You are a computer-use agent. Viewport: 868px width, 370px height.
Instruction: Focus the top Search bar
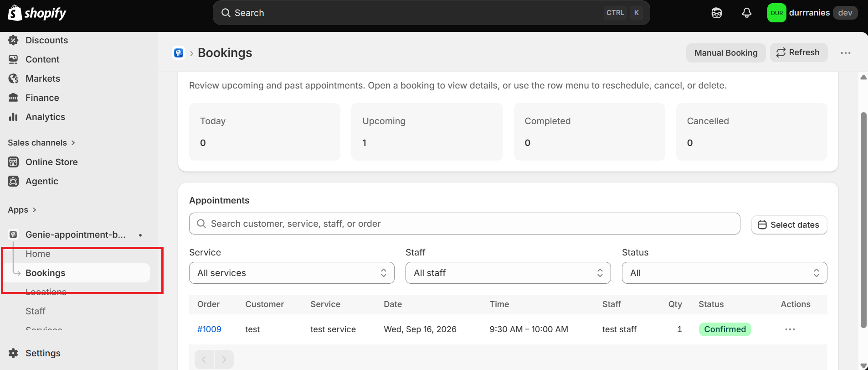pyautogui.click(x=431, y=13)
